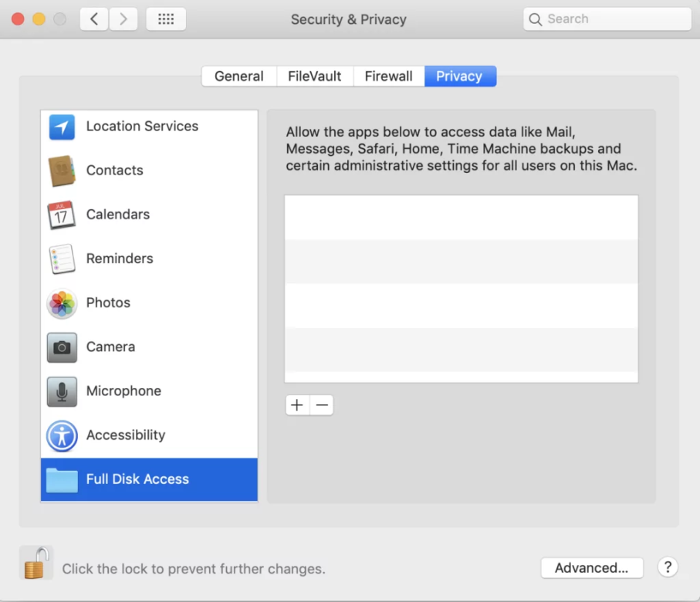Remove an app with the minus button
Image resolution: width=700 pixels, height=602 pixels.
[321, 405]
